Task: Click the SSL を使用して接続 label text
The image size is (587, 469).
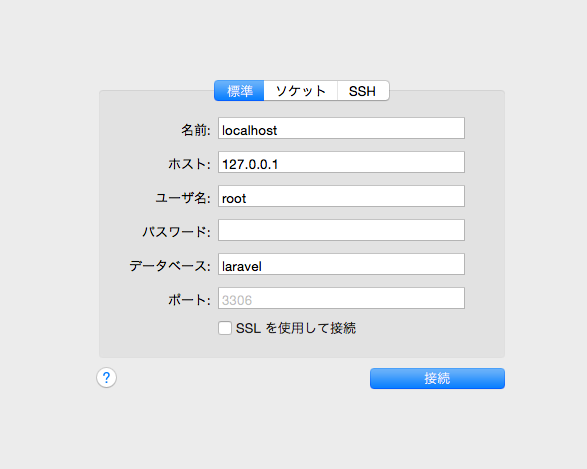Action: coord(296,328)
